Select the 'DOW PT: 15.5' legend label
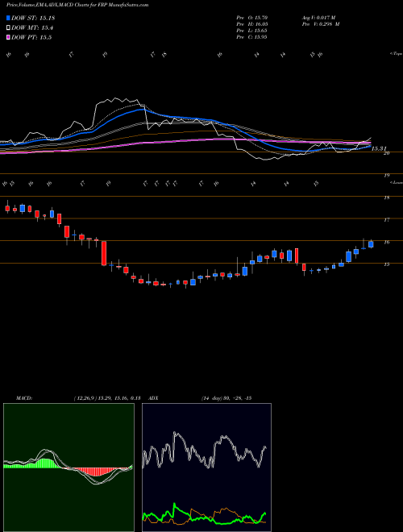Screen dimensions: 403x532 coord(31,38)
